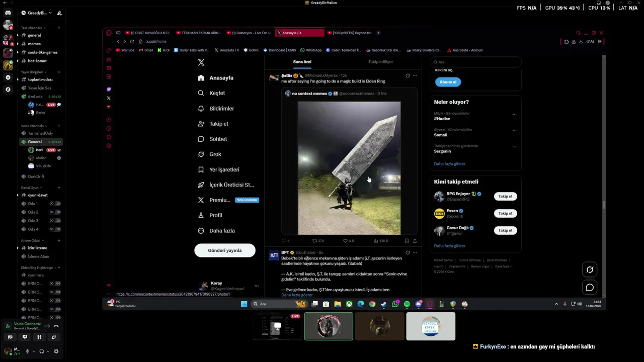
Task: Share your screen button in voice panel
Action: (25, 337)
